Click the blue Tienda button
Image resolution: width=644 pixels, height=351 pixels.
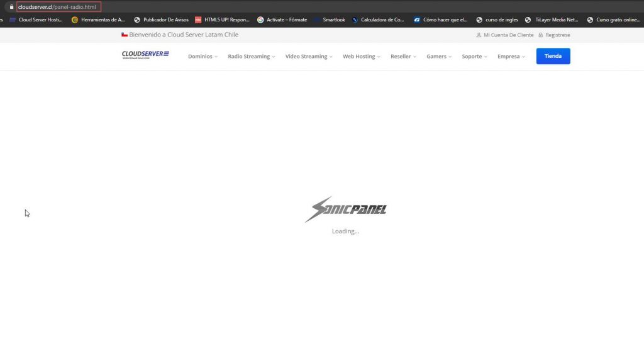(x=553, y=56)
